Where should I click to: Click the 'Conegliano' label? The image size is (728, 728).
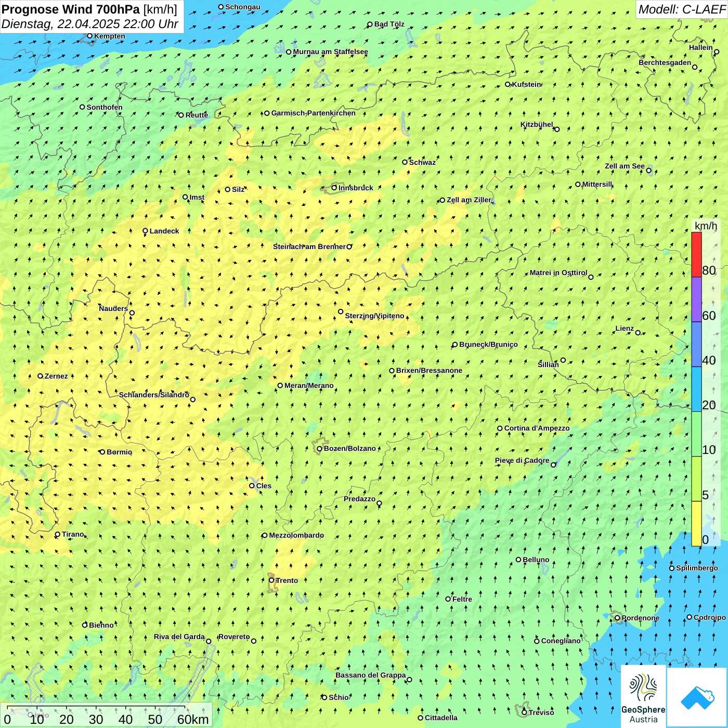pos(561,641)
